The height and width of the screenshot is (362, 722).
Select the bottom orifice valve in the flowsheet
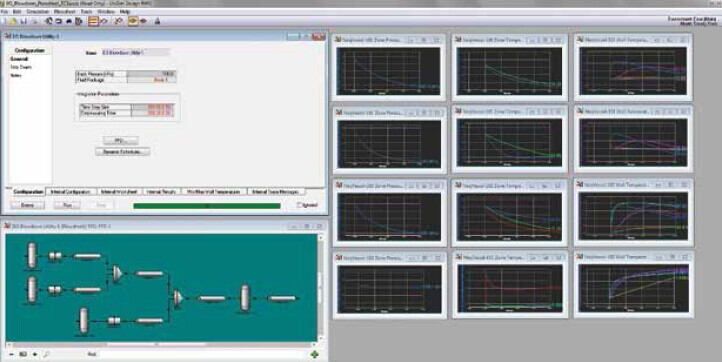click(x=113, y=321)
